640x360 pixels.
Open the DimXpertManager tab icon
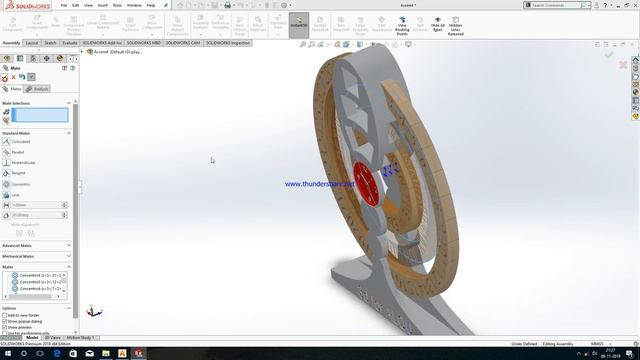tap(47, 58)
